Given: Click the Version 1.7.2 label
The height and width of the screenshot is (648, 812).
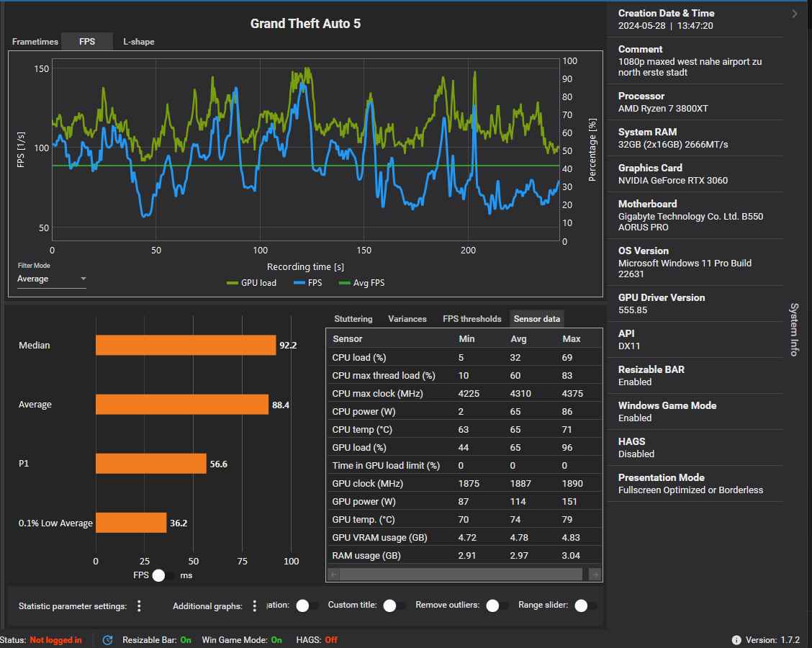Looking at the screenshot, I should point(772,640).
